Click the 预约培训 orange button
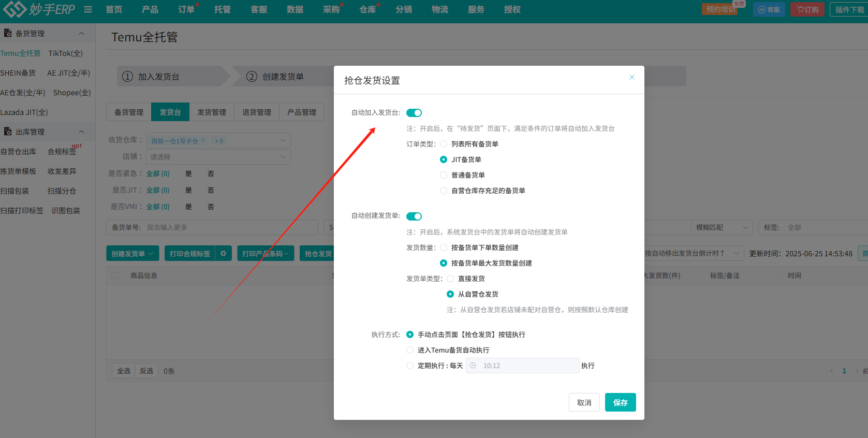This screenshot has height=438, width=868. 720,9
